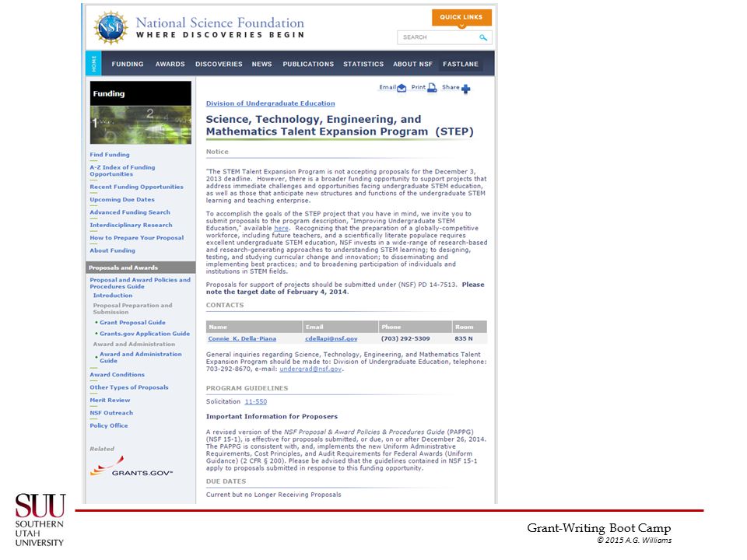Open the Funding menu
Viewport: 747px width, 560px height.
click(x=127, y=64)
